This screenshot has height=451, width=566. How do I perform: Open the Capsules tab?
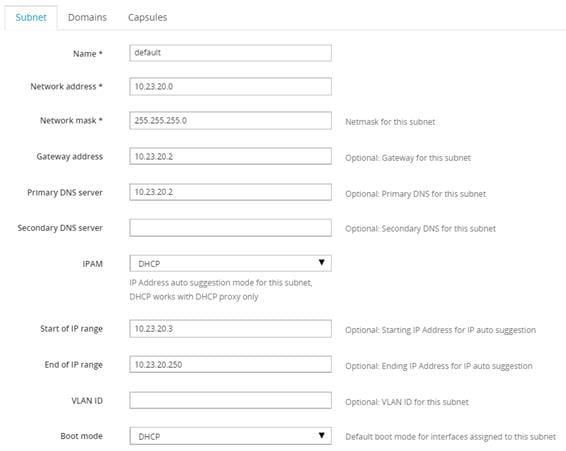(148, 17)
